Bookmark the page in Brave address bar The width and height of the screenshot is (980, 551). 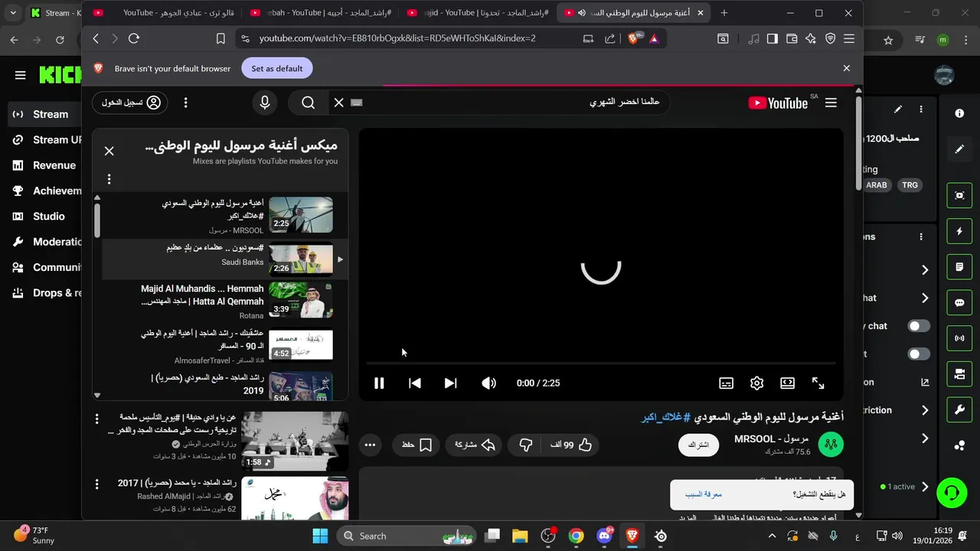220,38
